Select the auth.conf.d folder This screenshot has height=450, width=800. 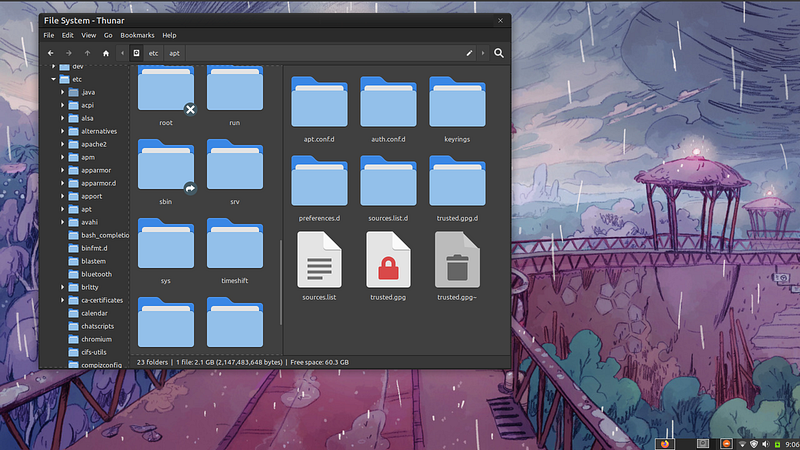(388, 102)
